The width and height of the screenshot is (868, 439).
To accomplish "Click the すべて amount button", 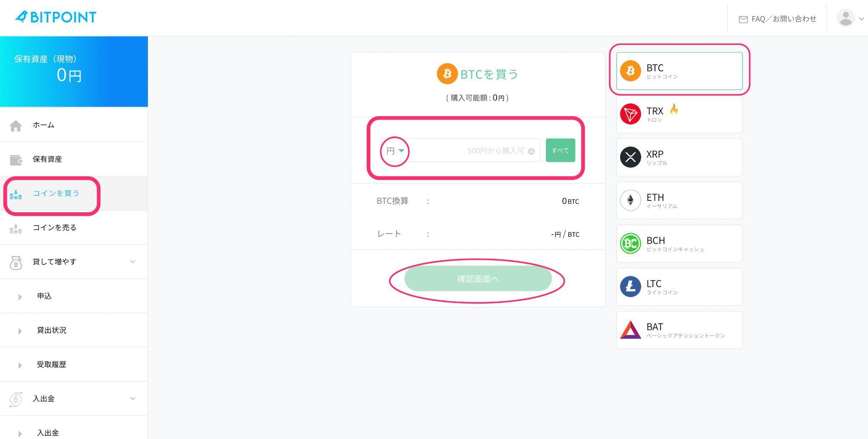I will click(x=560, y=150).
